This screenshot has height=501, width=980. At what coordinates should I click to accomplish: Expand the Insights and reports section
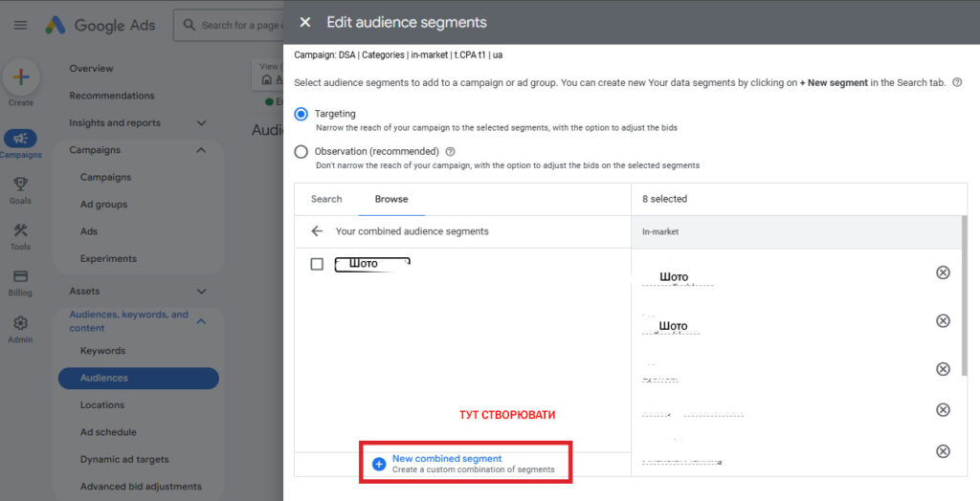pos(201,123)
